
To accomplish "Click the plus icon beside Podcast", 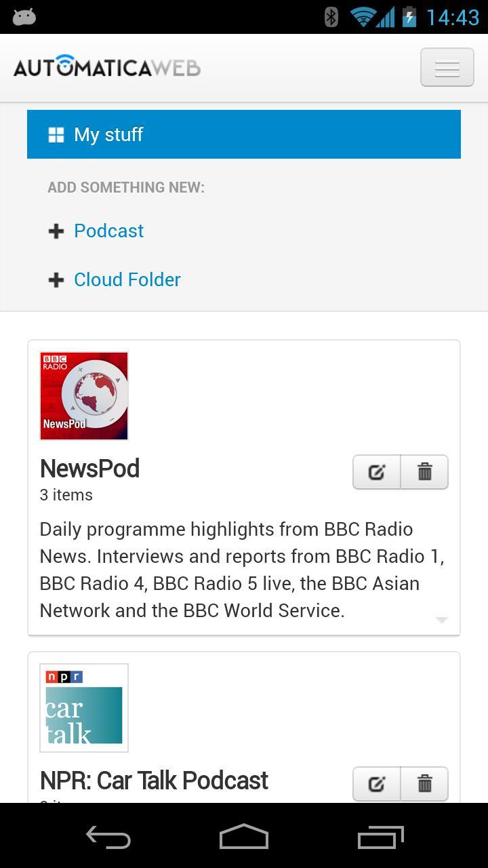I will 56,231.
